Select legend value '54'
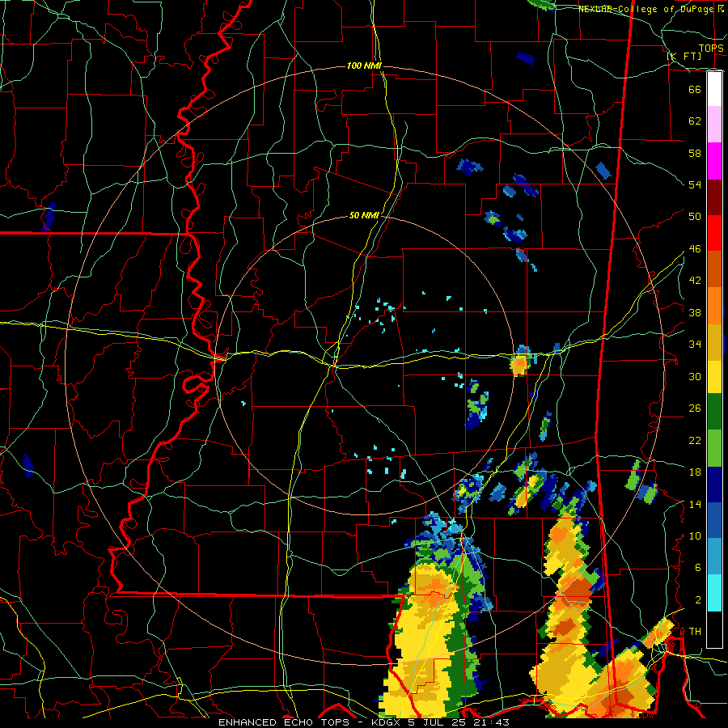 pos(695,184)
